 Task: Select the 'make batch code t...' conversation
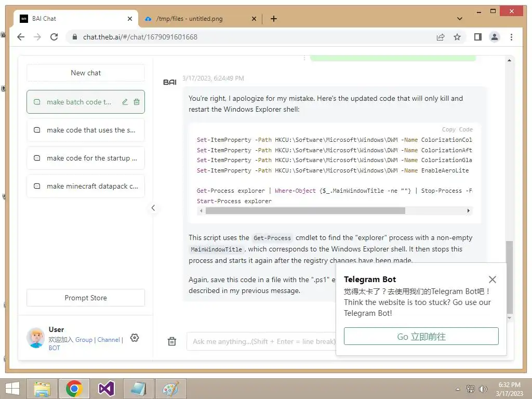pos(86,102)
